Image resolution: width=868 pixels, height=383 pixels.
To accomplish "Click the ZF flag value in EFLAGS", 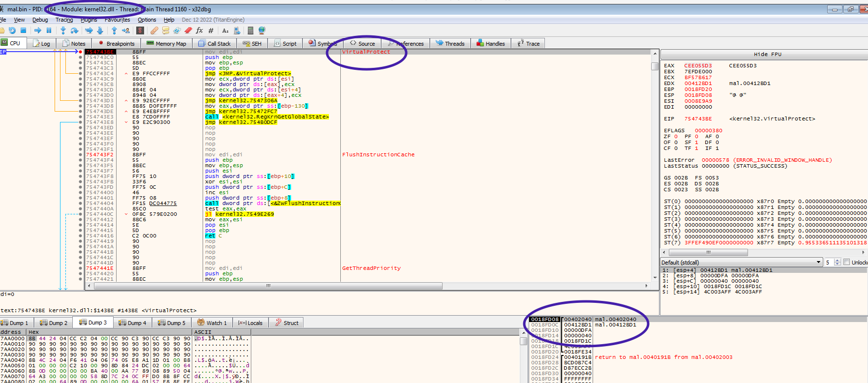I will 676,136.
